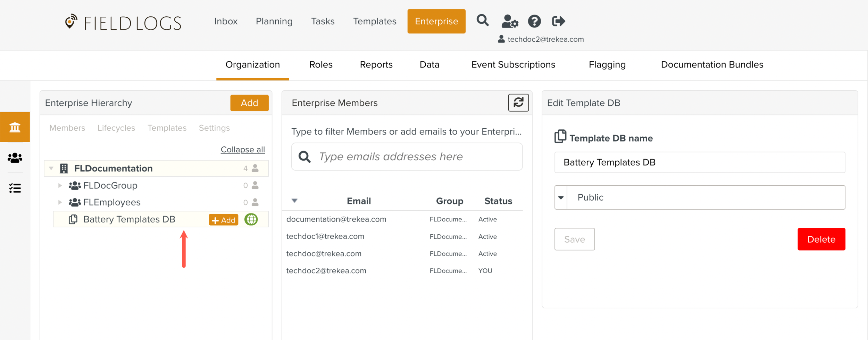868x340 pixels.
Task: Collapse the FLDocumentation tree node
Action: 51,169
